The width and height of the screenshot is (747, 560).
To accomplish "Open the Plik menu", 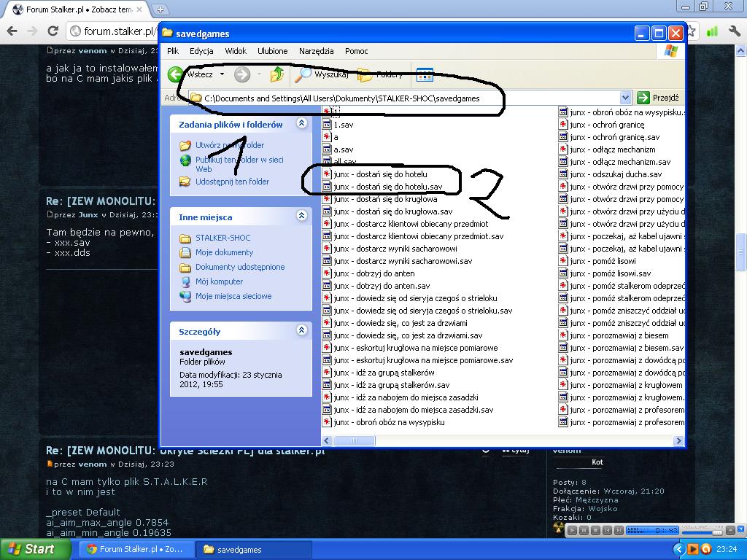I will pos(173,51).
